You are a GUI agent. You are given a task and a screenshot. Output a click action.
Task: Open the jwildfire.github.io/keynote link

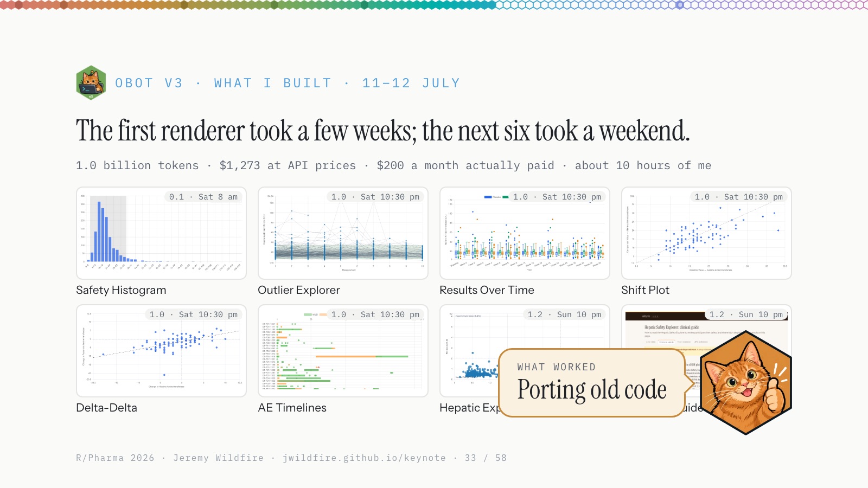tap(364, 458)
